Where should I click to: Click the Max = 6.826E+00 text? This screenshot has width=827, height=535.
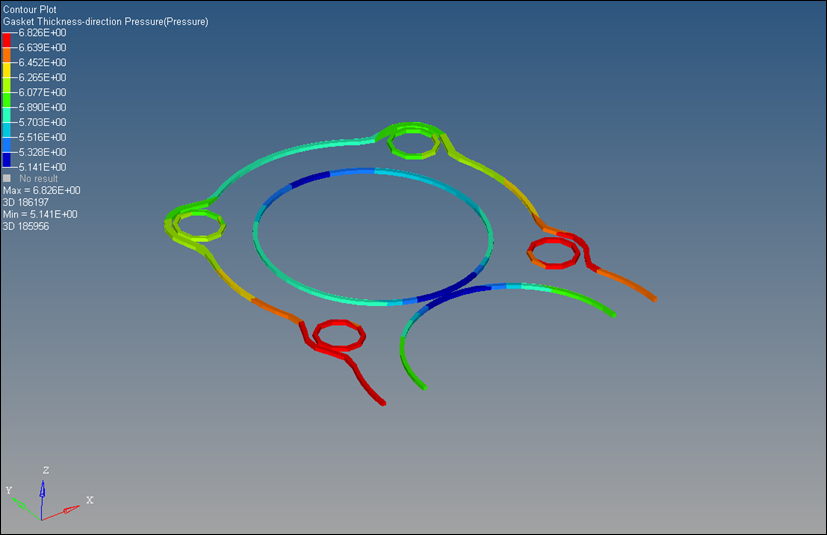(x=42, y=190)
